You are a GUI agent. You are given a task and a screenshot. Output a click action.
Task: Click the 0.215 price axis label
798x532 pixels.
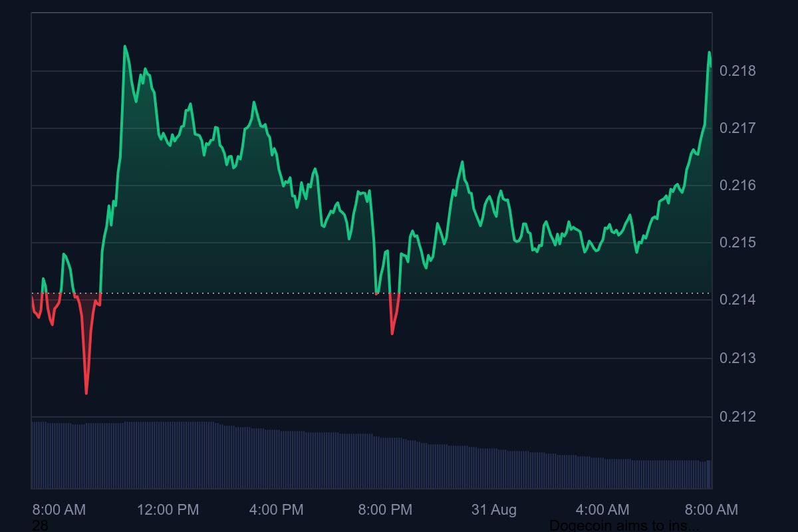[738, 243]
